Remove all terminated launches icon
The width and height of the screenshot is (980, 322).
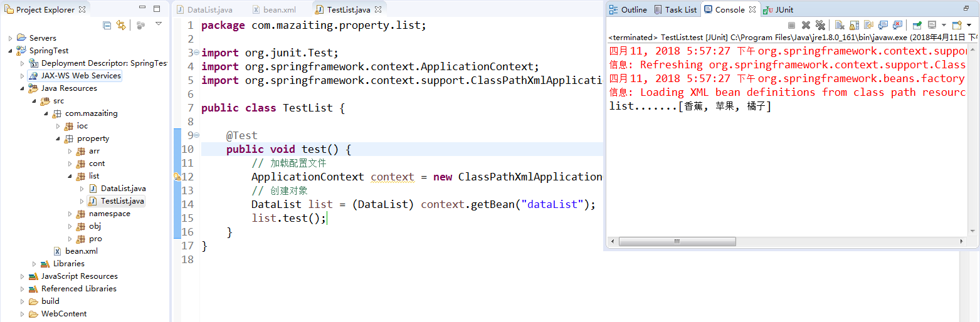(820, 25)
